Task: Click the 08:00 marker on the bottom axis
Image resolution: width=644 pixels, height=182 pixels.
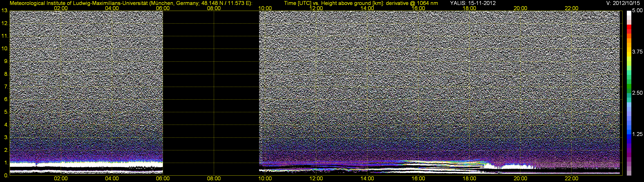Action: click(x=214, y=179)
